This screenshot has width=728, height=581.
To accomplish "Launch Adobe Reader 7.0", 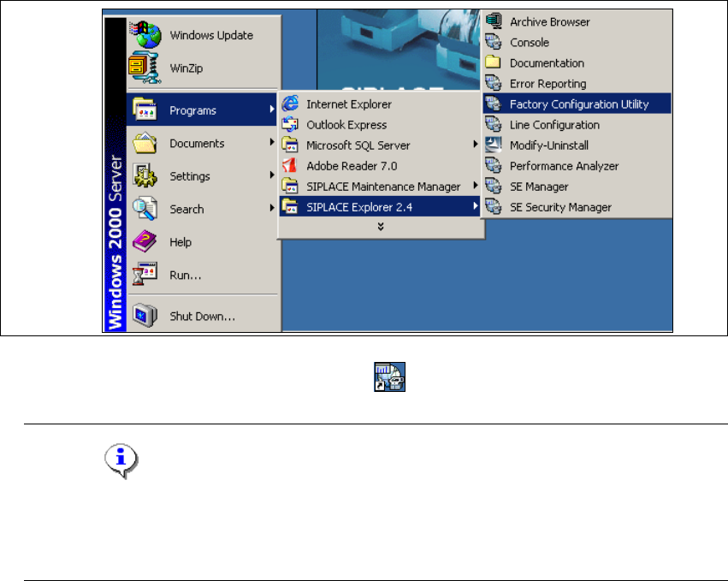I will click(380, 165).
